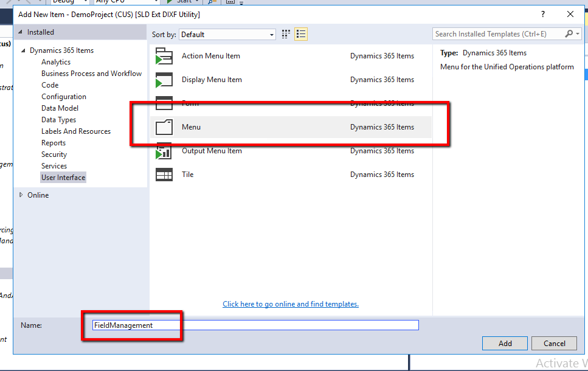Image resolution: width=588 pixels, height=371 pixels.
Task: Switch to small icons view
Action: (x=286, y=34)
